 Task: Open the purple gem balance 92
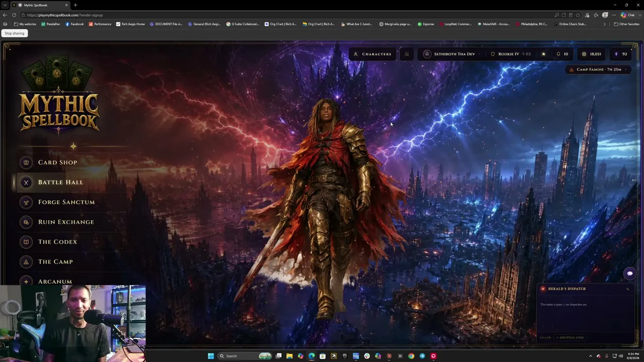coord(621,54)
